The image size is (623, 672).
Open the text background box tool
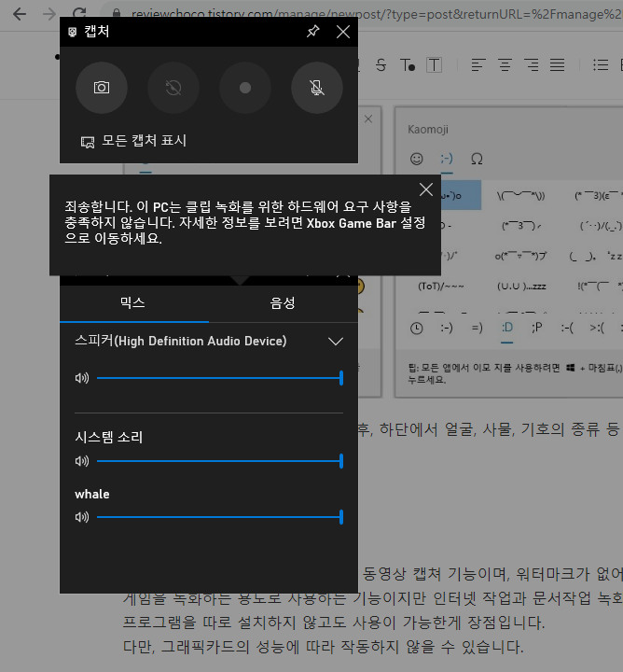(x=435, y=65)
